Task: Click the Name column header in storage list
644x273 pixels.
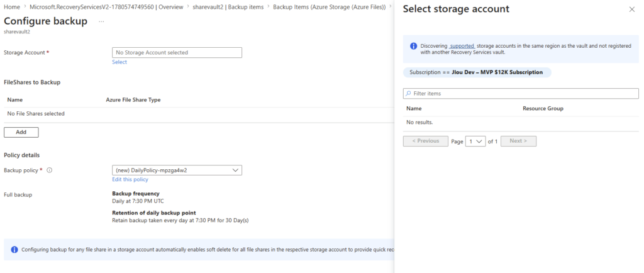Action: (x=414, y=109)
